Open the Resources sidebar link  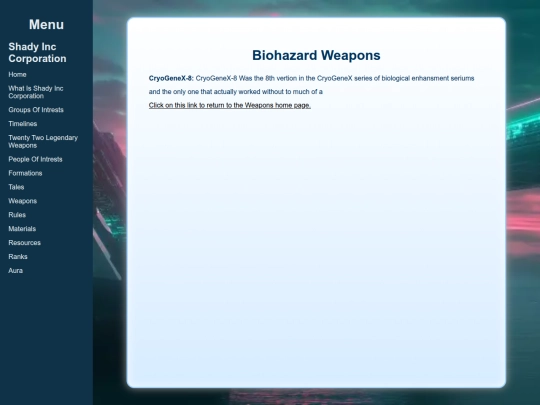tap(24, 243)
